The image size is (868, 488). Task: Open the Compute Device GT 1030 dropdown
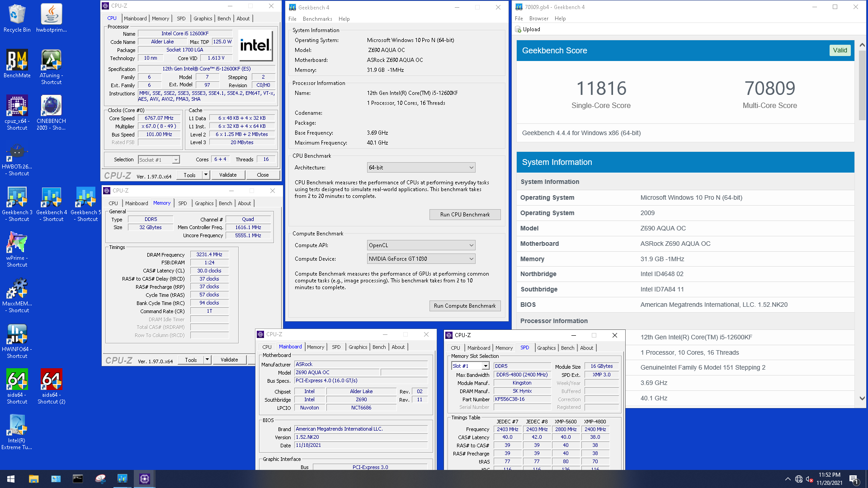click(x=421, y=259)
